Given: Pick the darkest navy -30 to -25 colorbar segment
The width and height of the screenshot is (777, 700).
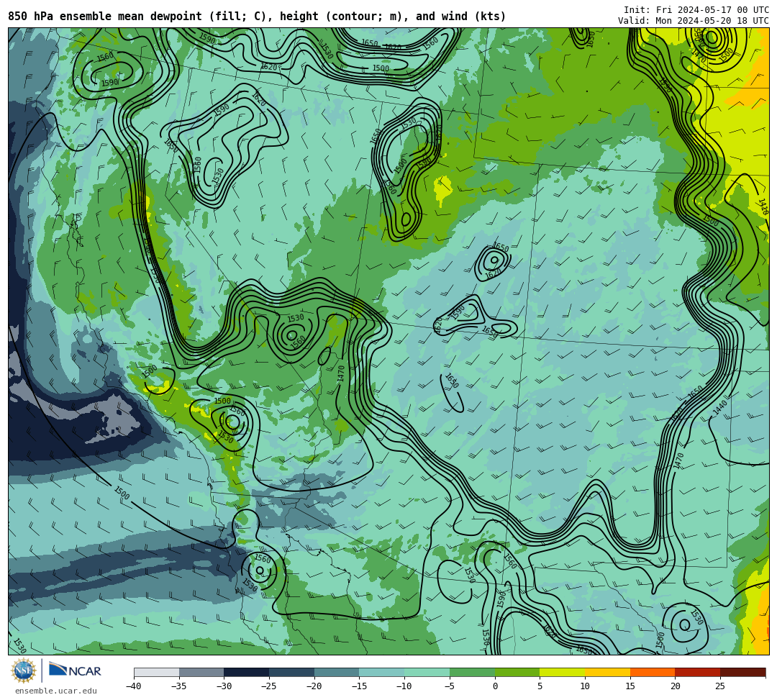Looking at the screenshot, I should pos(247,672).
